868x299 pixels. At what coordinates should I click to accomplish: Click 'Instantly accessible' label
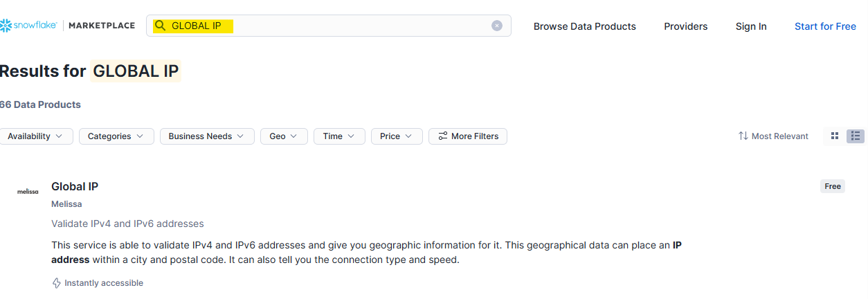coord(104,283)
